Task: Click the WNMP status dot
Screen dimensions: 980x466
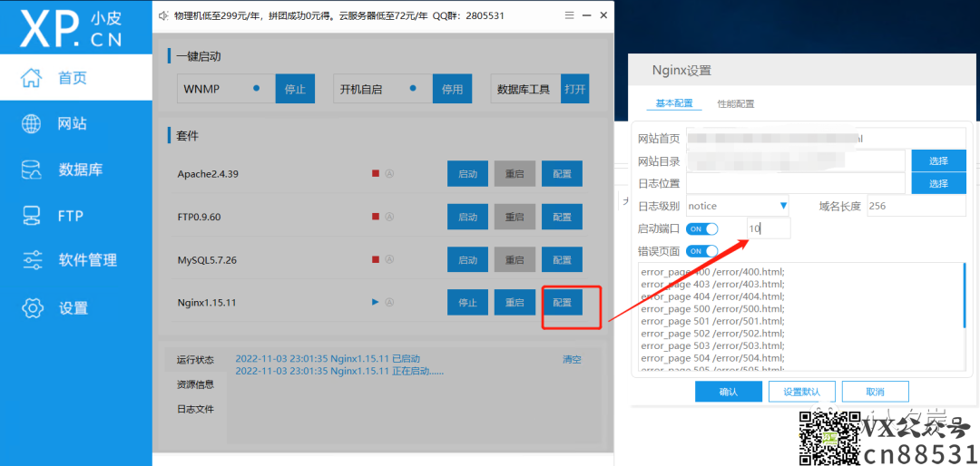Action: point(256,89)
